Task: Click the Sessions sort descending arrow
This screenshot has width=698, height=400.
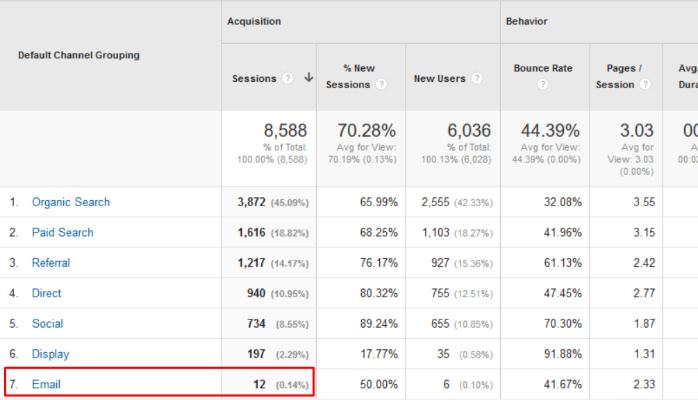Action: pos(308,78)
